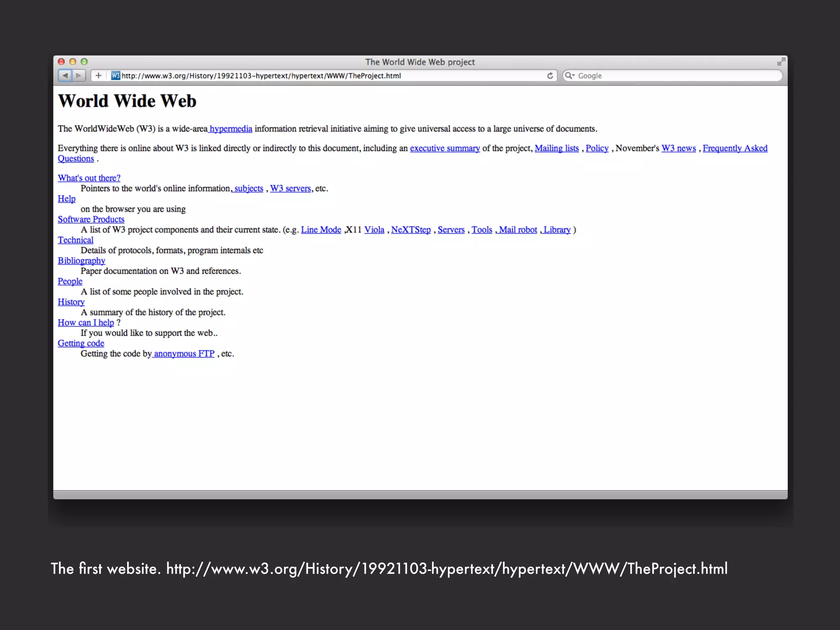Click the reload page icon
Image resolution: width=840 pixels, height=630 pixels.
coord(550,75)
